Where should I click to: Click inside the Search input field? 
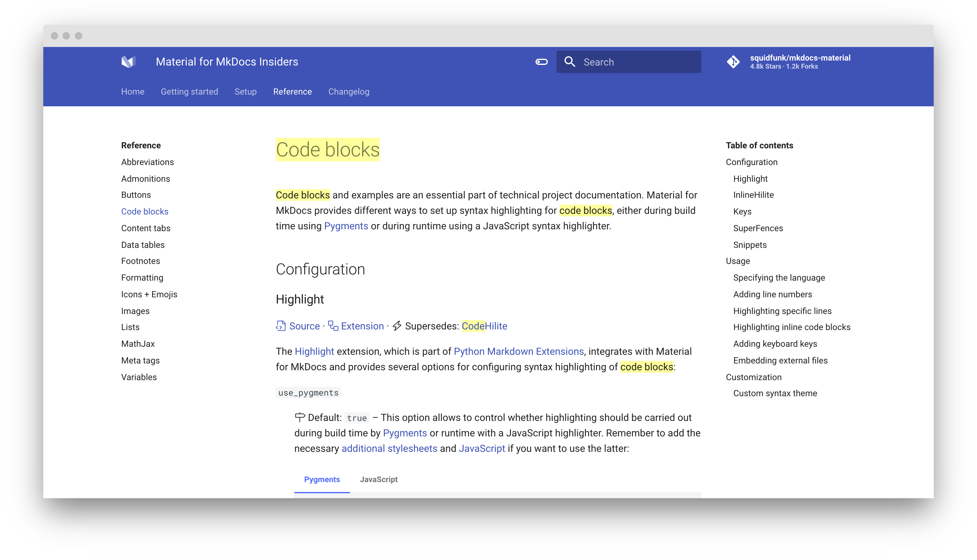pos(635,62)
